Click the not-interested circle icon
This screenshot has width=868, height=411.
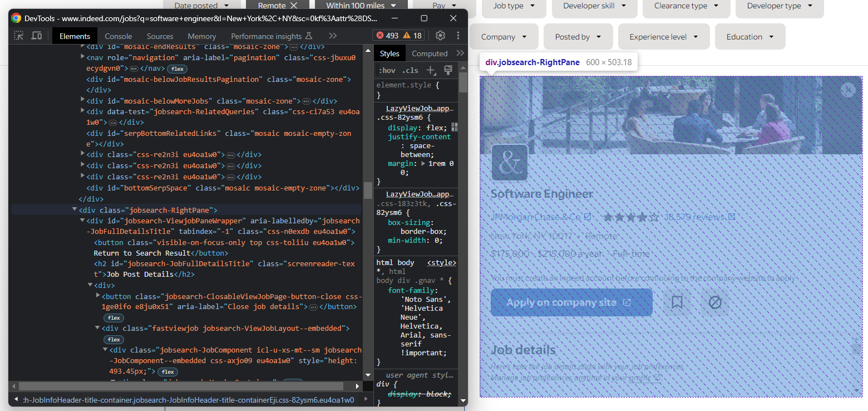(714, 302)
